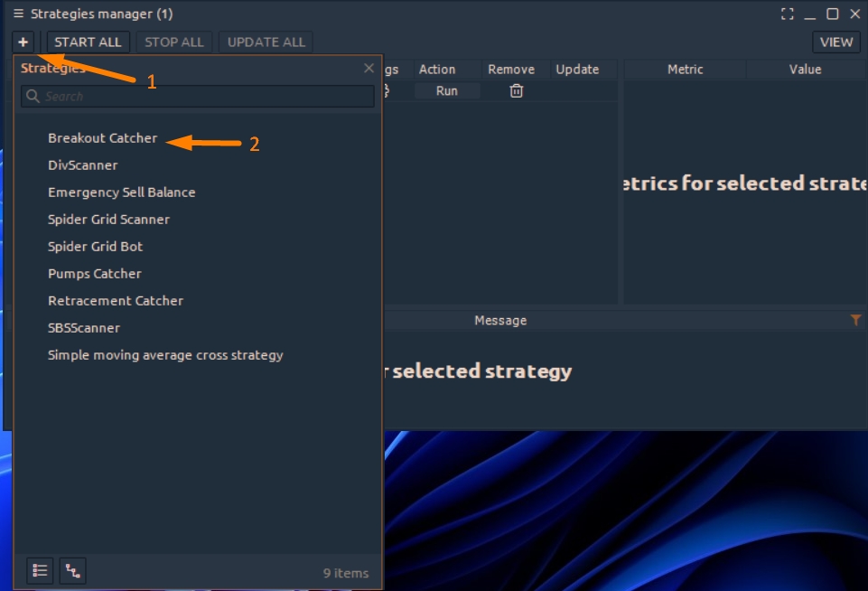Sort by the Metric column header
868x591 pixels.
(685, 69)
